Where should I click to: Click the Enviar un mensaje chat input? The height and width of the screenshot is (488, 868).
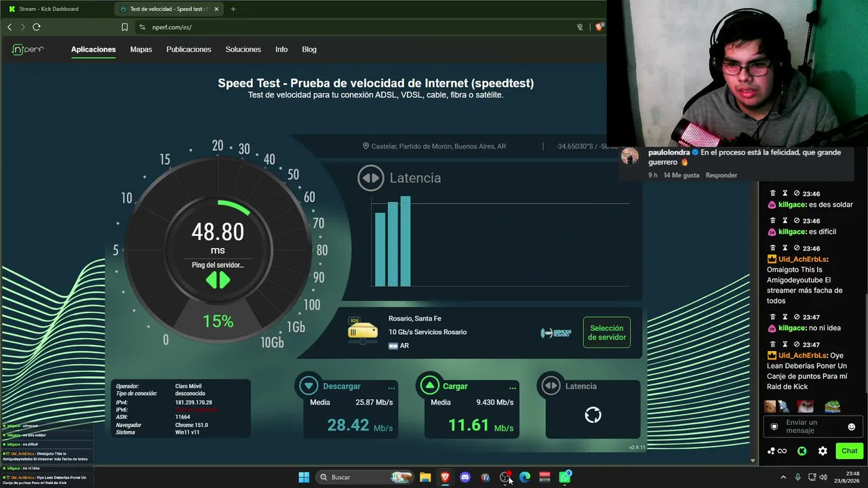point(812,426)
